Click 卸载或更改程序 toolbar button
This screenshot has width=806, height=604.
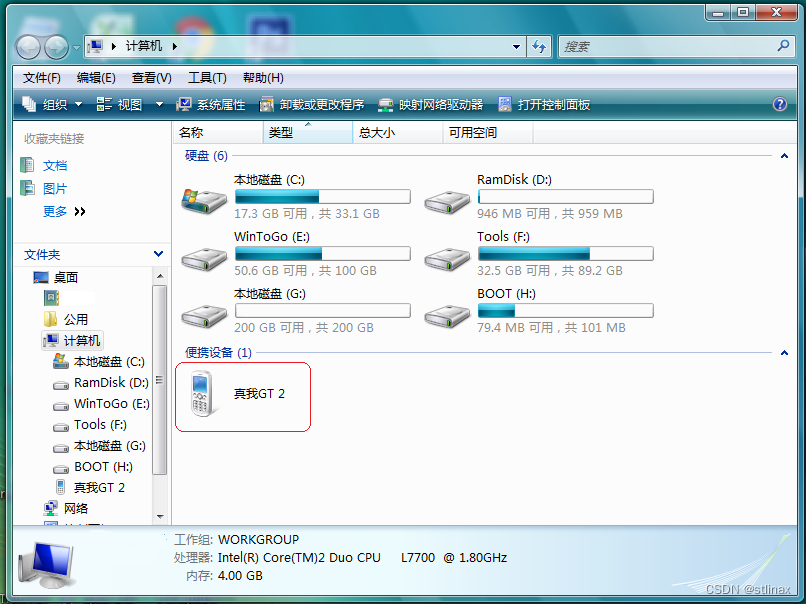[x=312, y=105]
